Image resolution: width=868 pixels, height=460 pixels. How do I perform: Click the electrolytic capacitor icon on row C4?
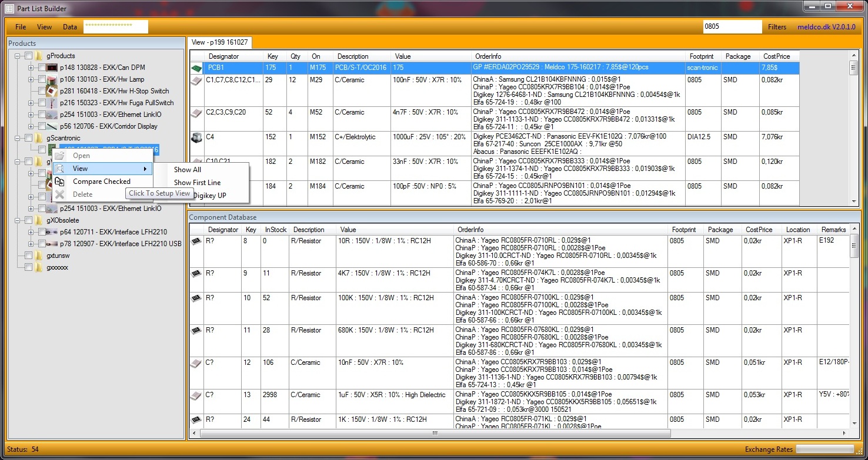(x=196, y=139)
